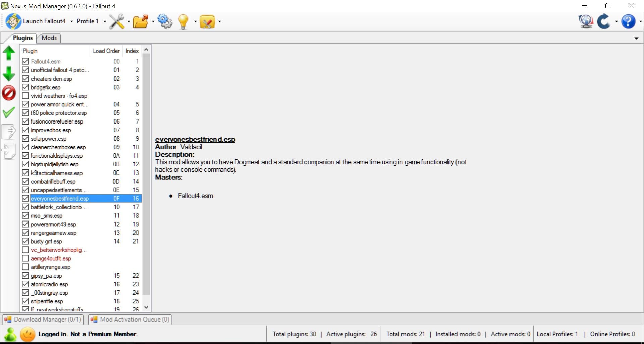Click the Launch Fallout4 button label

click(x=44, y=21)
